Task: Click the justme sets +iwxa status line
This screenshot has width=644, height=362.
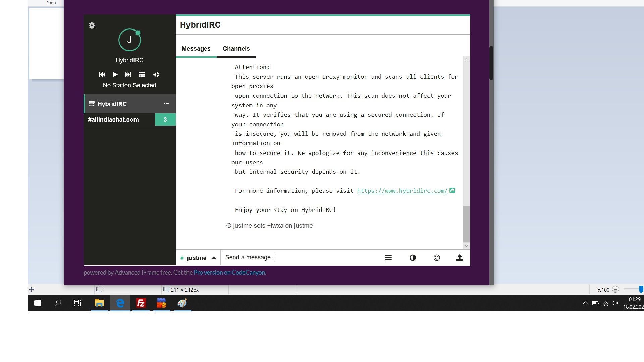Action: (270, 226)
